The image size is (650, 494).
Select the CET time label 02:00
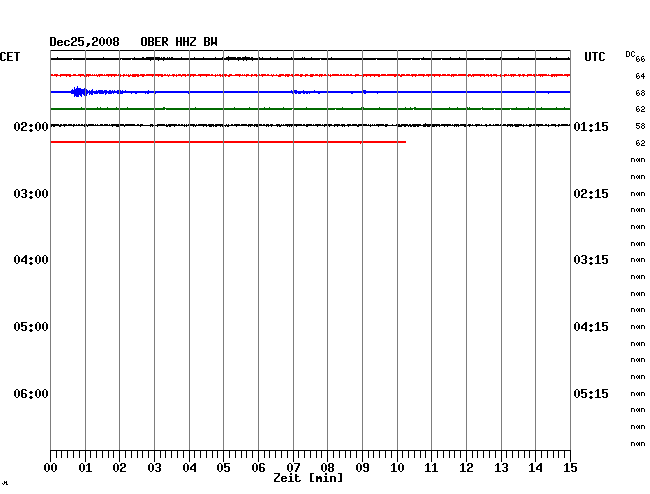click(31, 127)
